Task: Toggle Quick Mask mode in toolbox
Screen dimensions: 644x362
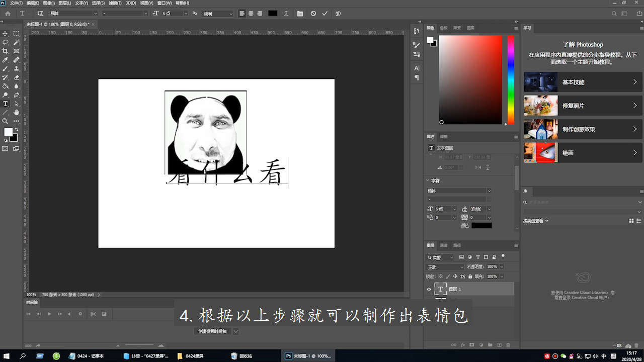Action: (6, 149)
